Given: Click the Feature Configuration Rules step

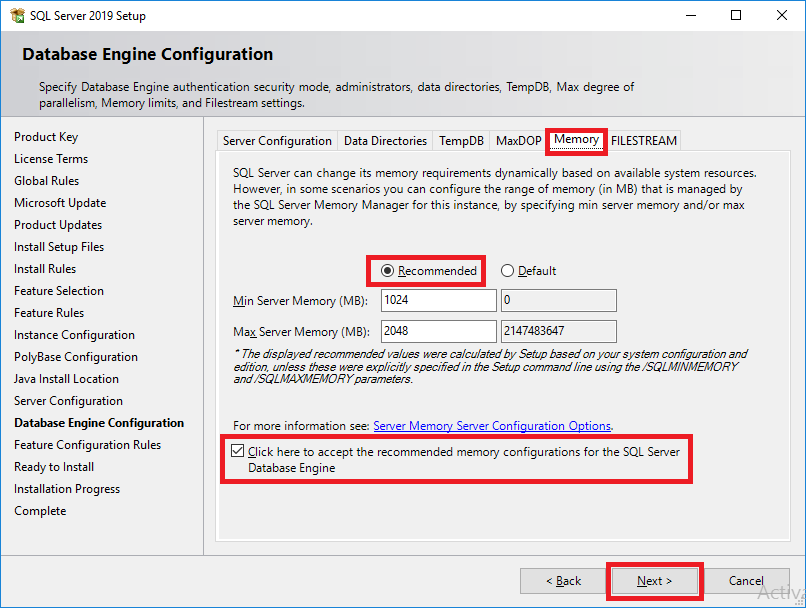Looking at the screenshot, I should click(87, 445).
